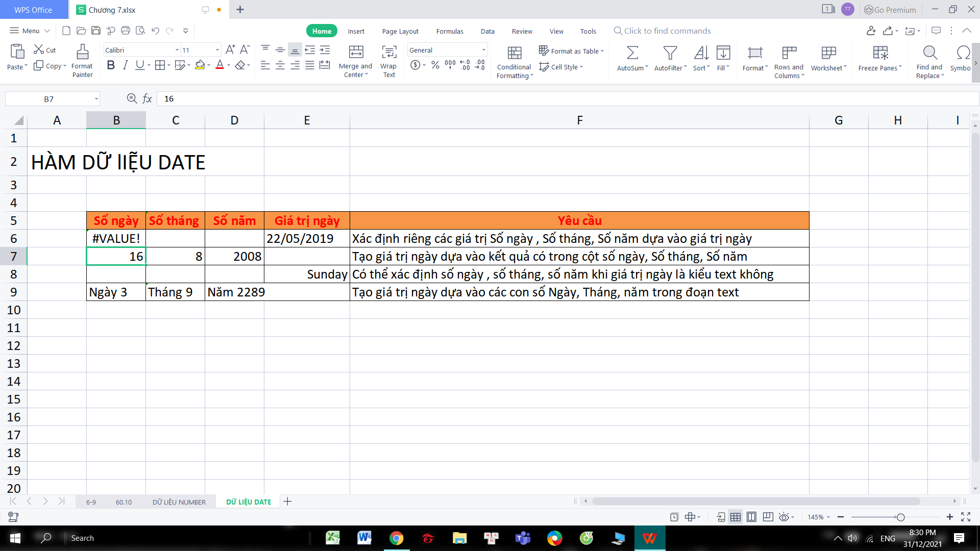The image size is (980, 551).
Task: Click the Freeze Panes icon
Action: tap(880, 53)
